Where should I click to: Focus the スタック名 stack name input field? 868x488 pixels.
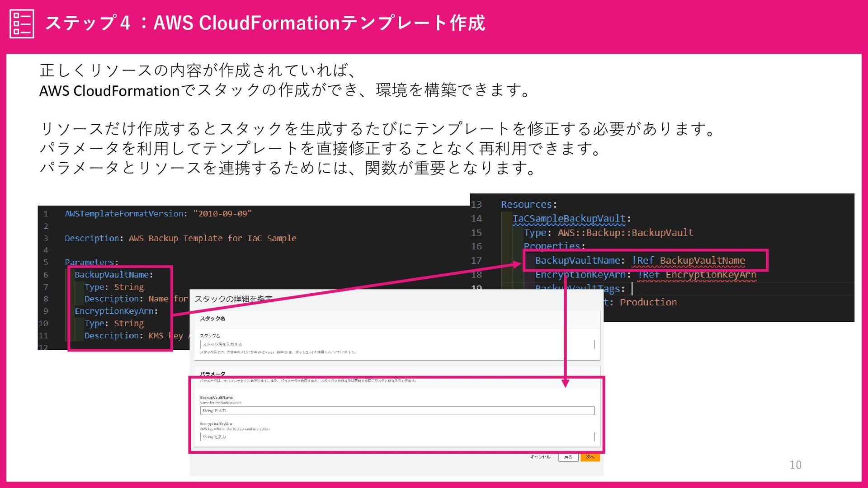tap(397, 344)
